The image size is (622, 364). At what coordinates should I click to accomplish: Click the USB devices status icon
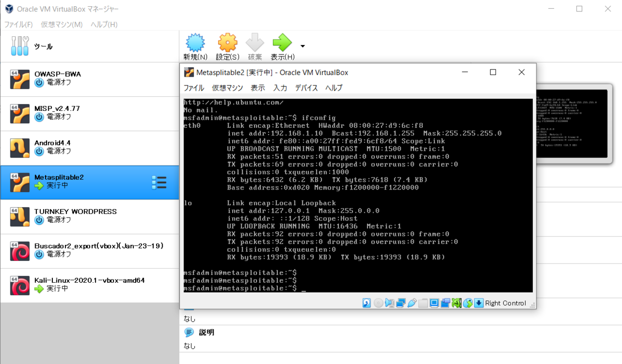click(x=412, y=303)
